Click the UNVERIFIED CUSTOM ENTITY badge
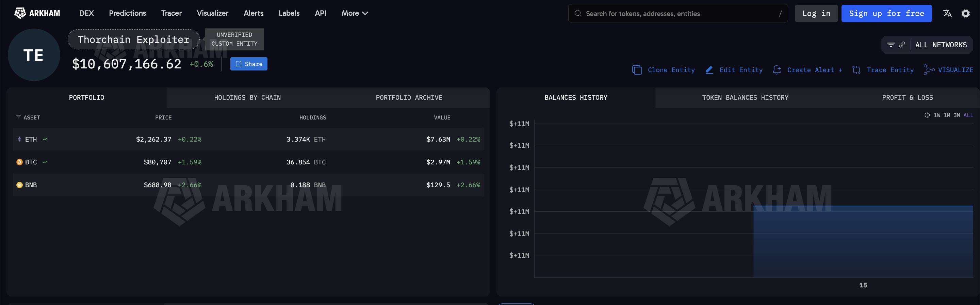 click(234, 39)
